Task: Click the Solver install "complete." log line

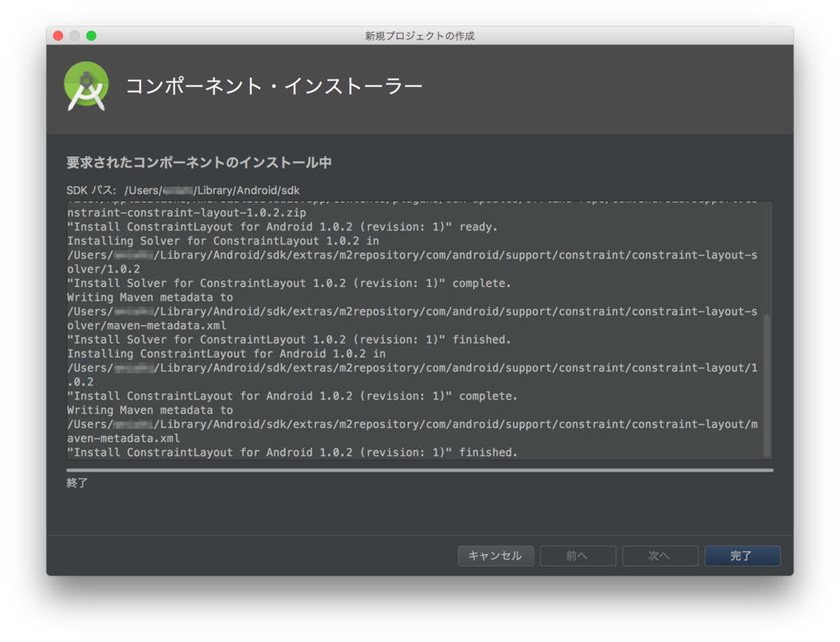Action: click(289, 283)
